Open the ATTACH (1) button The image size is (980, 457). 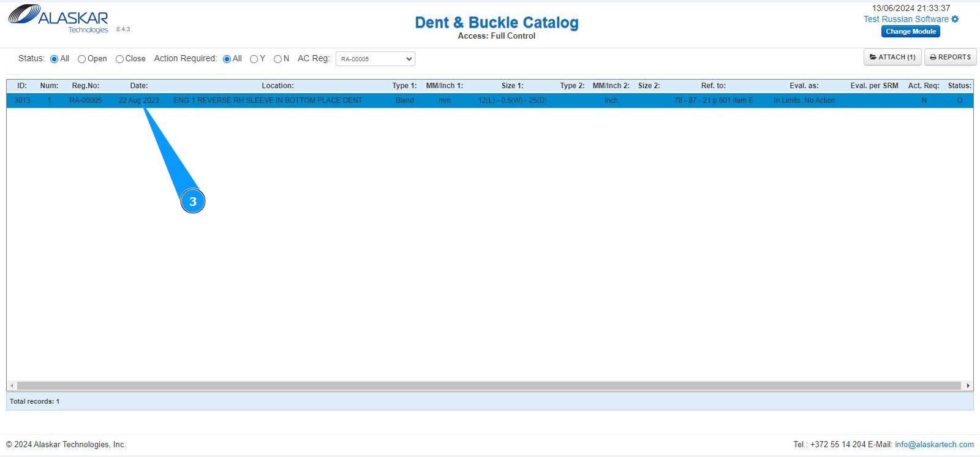892,57
